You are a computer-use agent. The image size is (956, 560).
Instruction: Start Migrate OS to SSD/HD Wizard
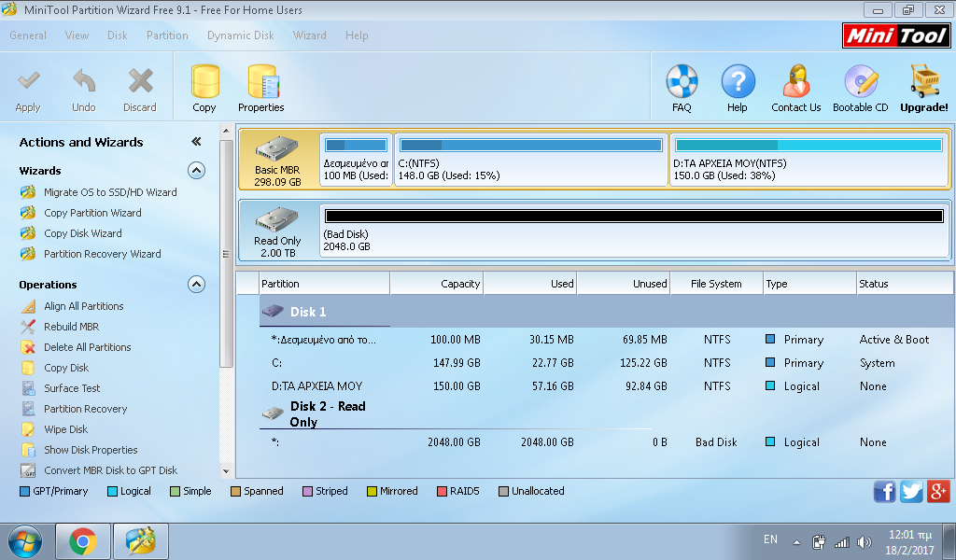tap(110, 192)
